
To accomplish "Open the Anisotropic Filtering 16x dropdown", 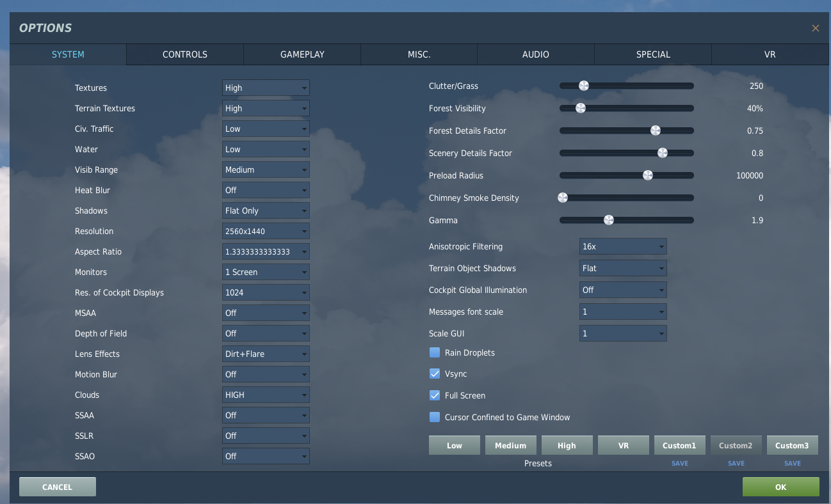I will pos(623,246).
